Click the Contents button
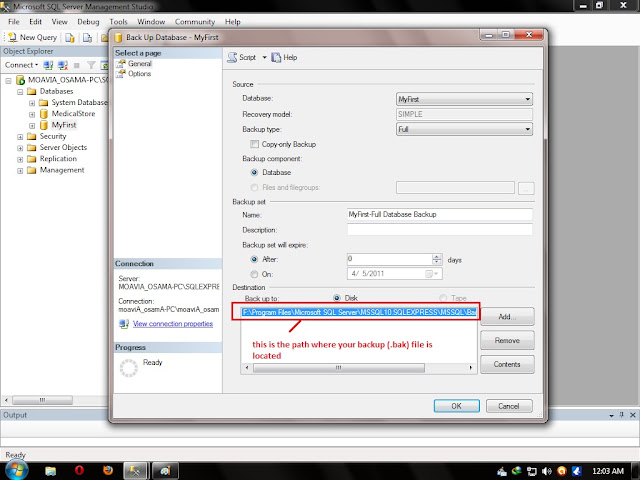This screenshot has height=480, width=640. (507, 364)
